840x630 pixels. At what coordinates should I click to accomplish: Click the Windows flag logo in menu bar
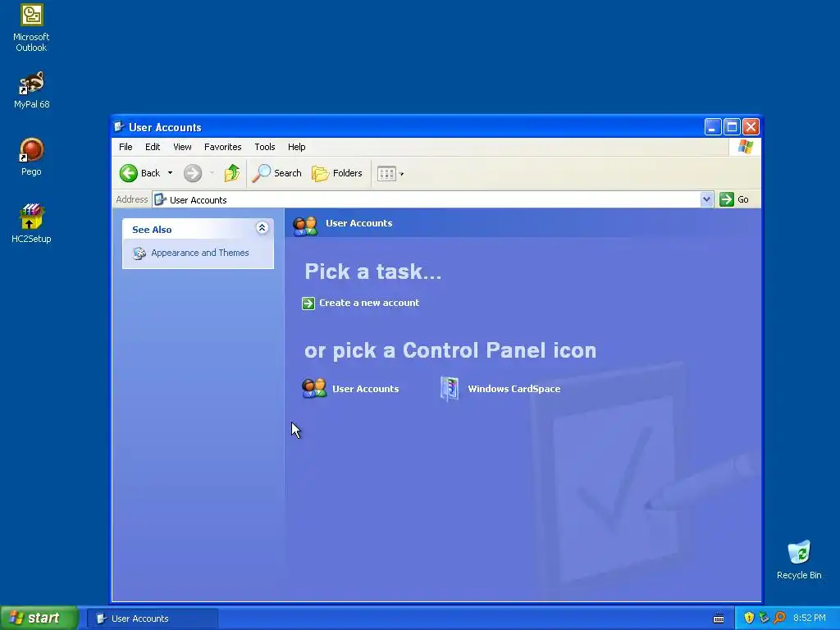pyautogui.click(x=745, y=146)
